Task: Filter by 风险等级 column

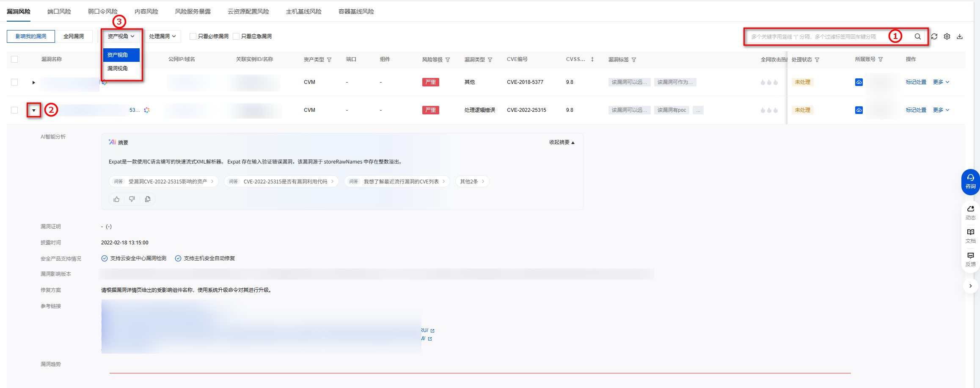Action: (448, 60)
